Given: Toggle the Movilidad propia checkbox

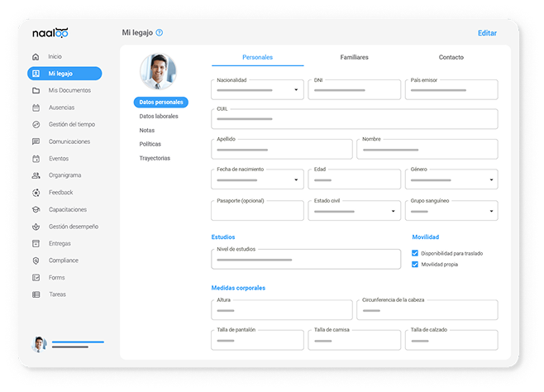Looking at the screenshot, I should pos(414,265).
